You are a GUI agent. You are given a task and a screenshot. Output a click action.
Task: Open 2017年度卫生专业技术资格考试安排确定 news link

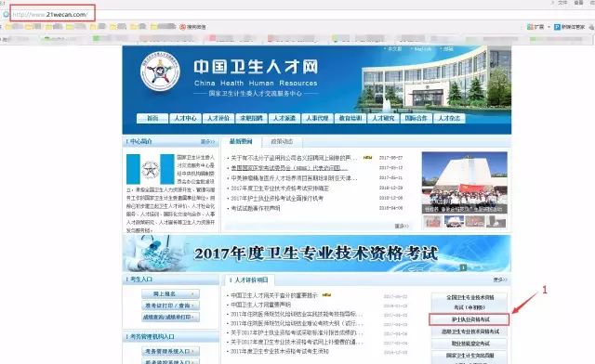point(280,188)
